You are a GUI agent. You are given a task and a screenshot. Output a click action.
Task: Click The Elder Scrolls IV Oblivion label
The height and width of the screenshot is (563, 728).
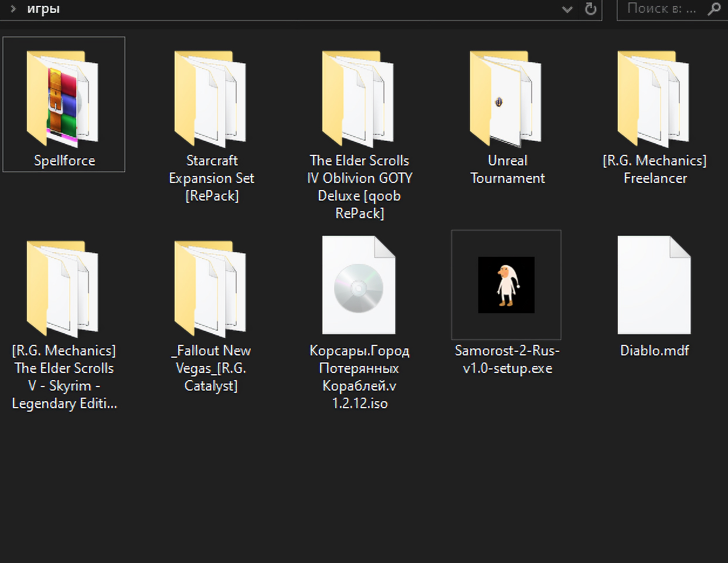pyautogui.click(x=359, y=187)
